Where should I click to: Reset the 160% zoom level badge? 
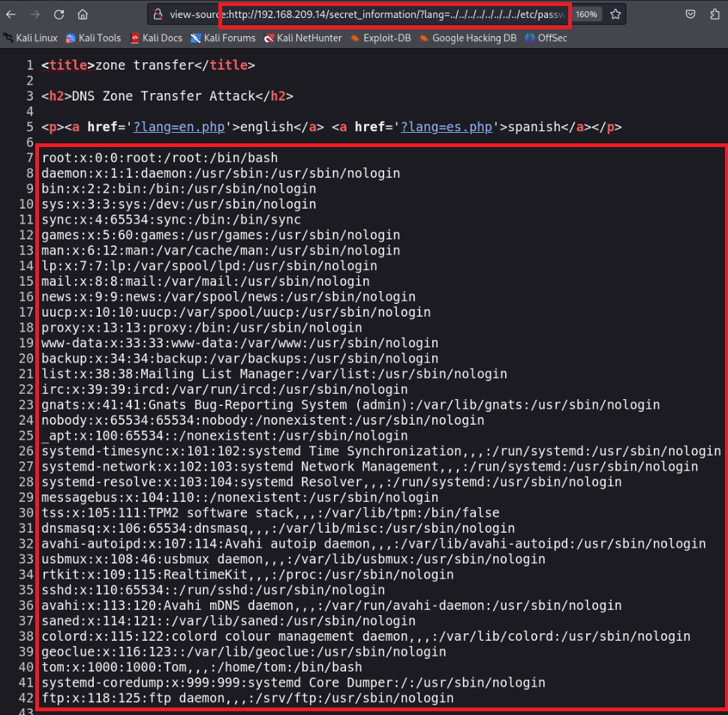tap(586, 14)
